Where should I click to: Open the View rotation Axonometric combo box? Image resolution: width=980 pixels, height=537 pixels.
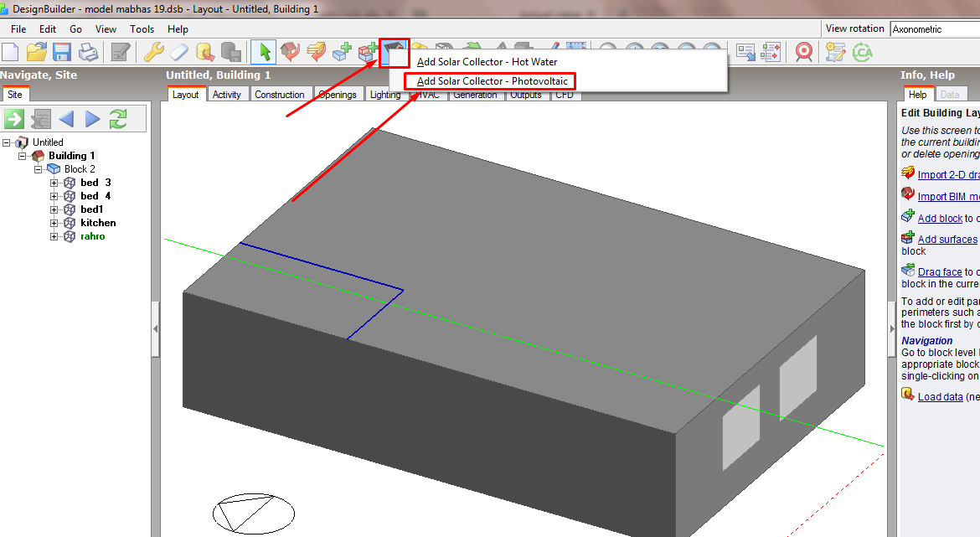click(935, 28)
